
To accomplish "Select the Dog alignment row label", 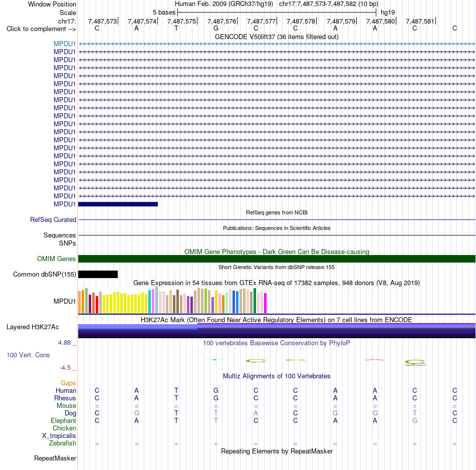I will click(x=70, y=413).
